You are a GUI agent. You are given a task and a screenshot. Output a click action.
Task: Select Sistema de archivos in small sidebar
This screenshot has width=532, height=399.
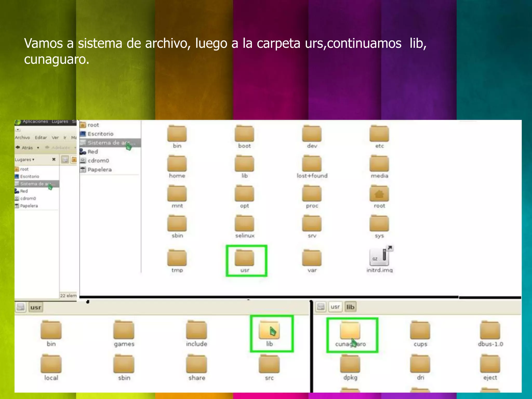tap(37, 184)
